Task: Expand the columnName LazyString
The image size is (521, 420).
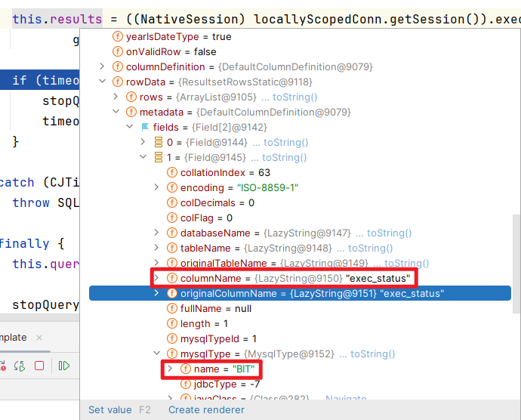Action: pos(157,278)
